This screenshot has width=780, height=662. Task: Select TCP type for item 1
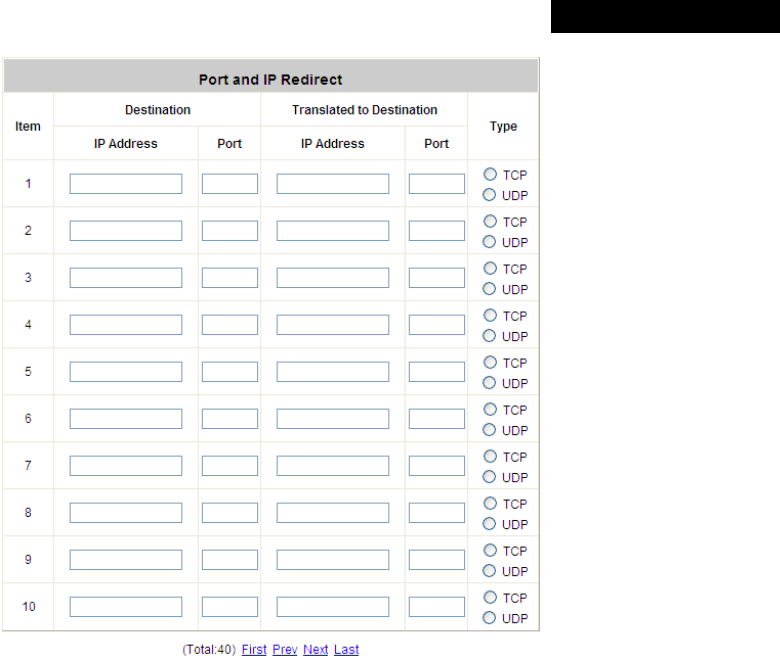click(490, 175)
